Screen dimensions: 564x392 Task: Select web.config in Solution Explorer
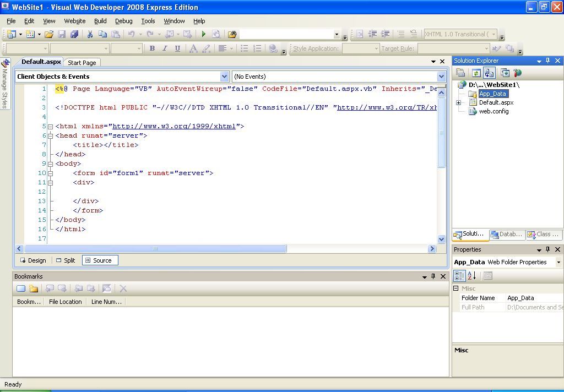[x=493, y=111]
